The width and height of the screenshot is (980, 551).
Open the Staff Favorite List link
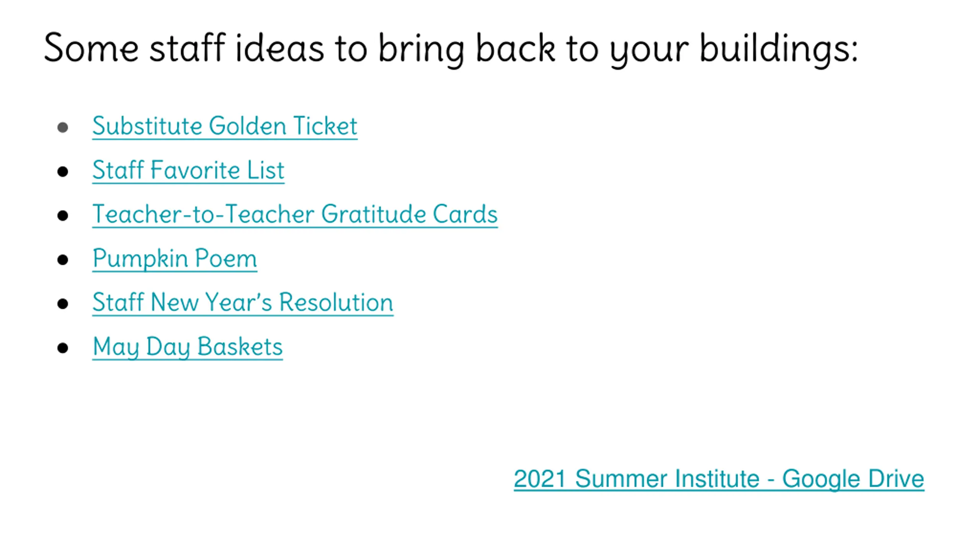coord(188,170)
